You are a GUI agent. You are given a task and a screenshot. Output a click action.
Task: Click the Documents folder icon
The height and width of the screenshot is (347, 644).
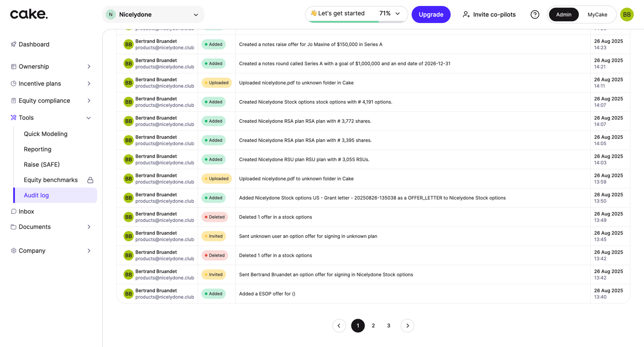(14, 227)
